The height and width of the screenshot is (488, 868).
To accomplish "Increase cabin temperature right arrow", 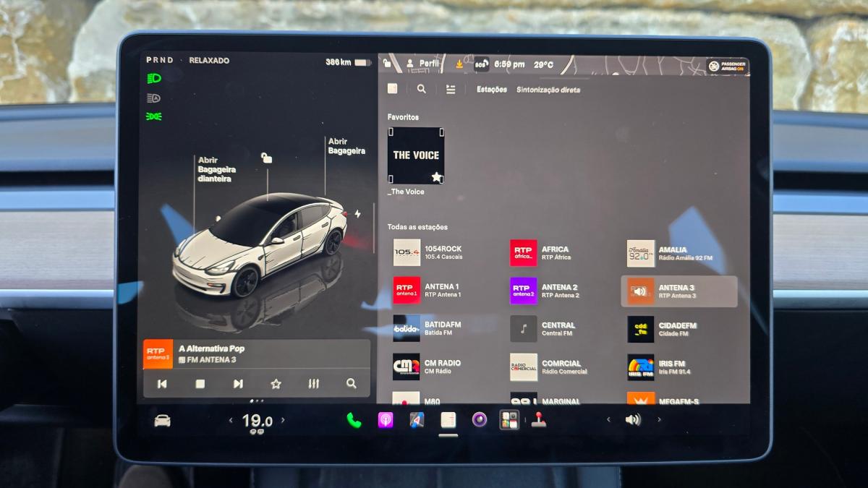I will [283, 420].
